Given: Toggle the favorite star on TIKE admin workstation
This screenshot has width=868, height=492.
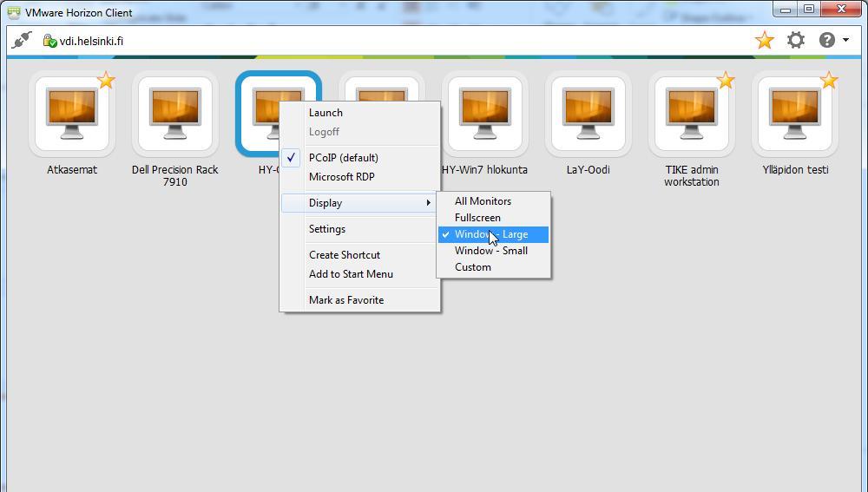Looking at the screenshot, I should 725,80.
